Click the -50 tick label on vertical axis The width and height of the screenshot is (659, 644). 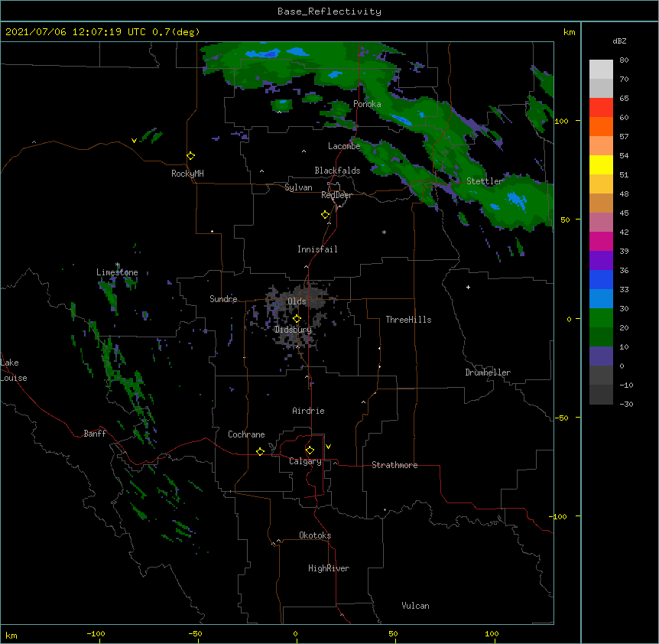pyautogui.click(x=561, y=418)
